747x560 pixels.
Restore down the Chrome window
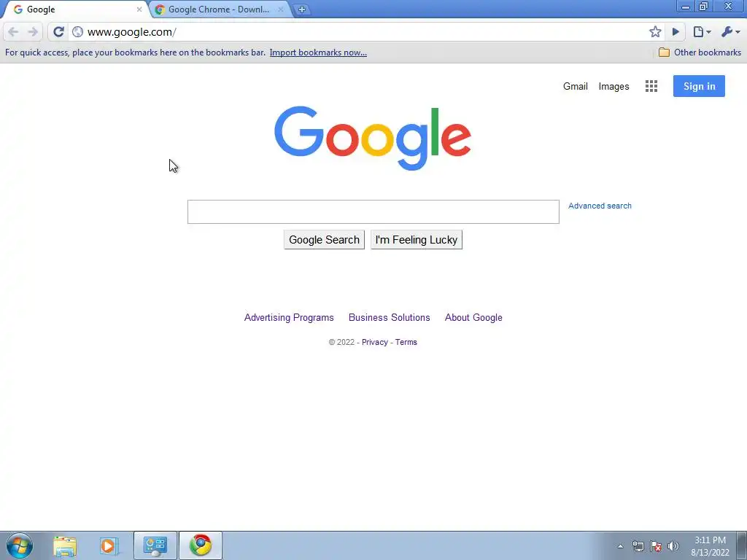point(704,7)
